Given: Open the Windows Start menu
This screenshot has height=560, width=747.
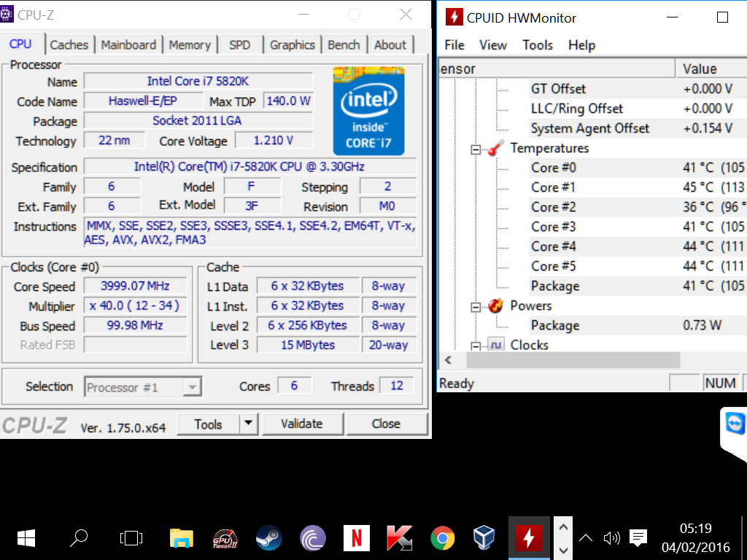Looking at the screenshot, I should [x=26, y=538].
